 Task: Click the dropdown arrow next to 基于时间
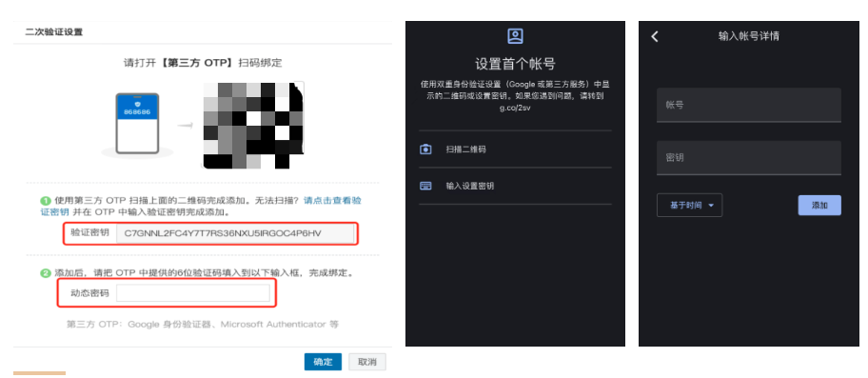click(x=711, y=206)
